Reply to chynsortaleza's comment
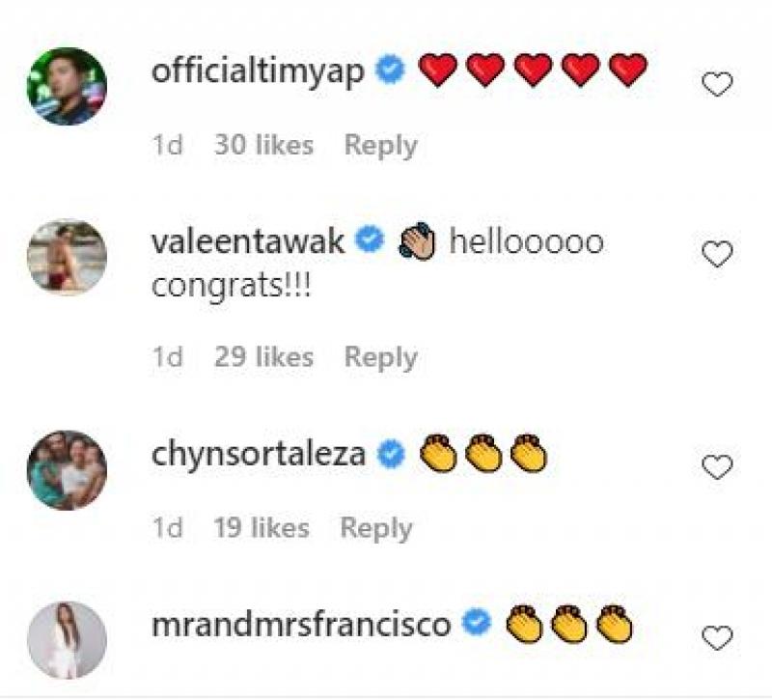 pos(376,528)
